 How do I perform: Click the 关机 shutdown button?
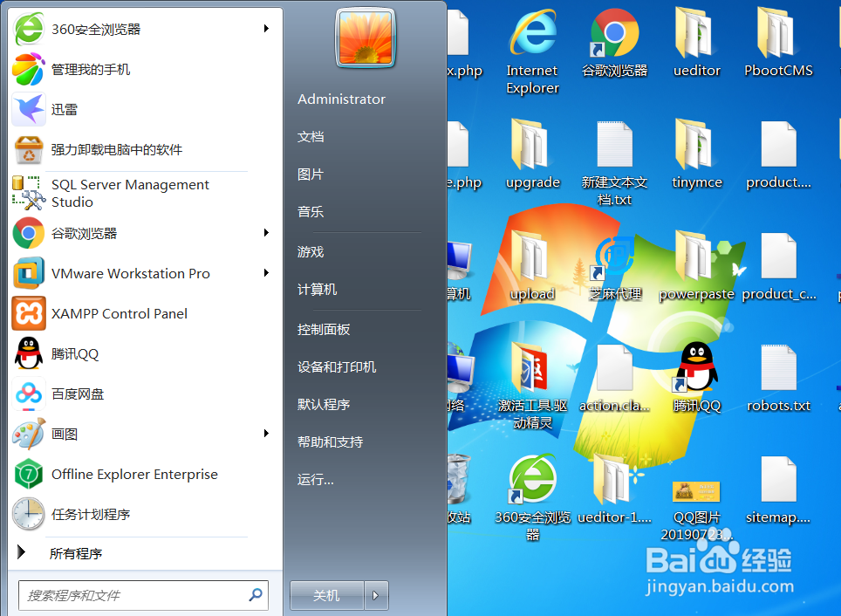[x=326, y=595]
